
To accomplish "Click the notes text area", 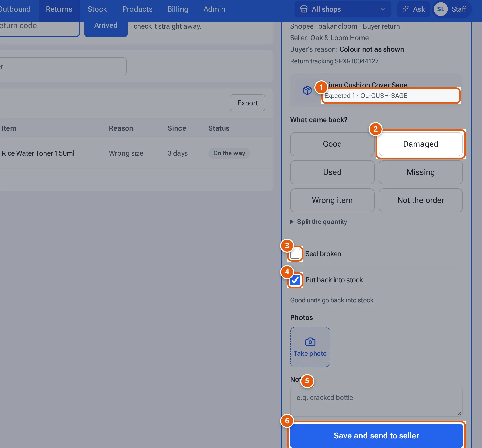I will click(x=376, y=402).
